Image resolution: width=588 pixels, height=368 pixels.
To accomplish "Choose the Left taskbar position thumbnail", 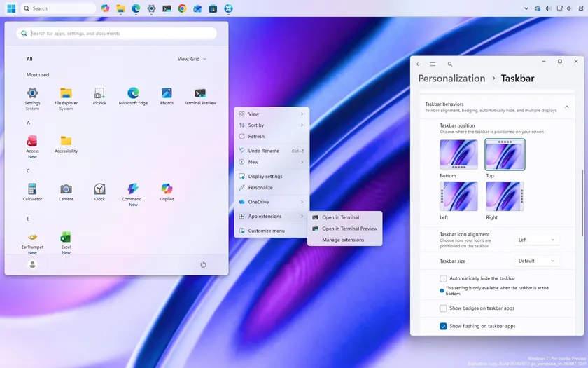I will point(458,196).
